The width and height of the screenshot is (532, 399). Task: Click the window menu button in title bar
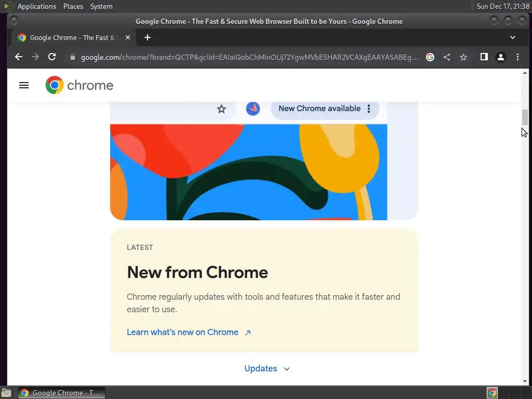[14, 21]
